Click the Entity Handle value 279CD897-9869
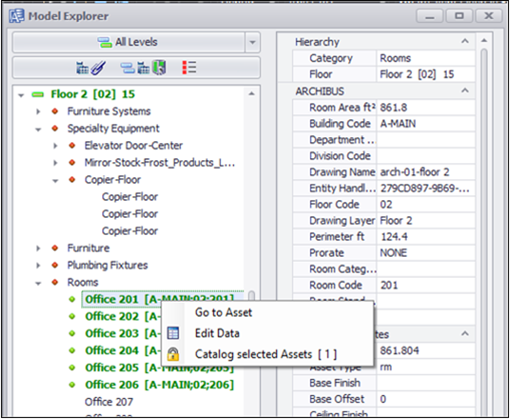The width and height of the screenshot is (510, 419). pyautogui.click(x=425, y=188)
